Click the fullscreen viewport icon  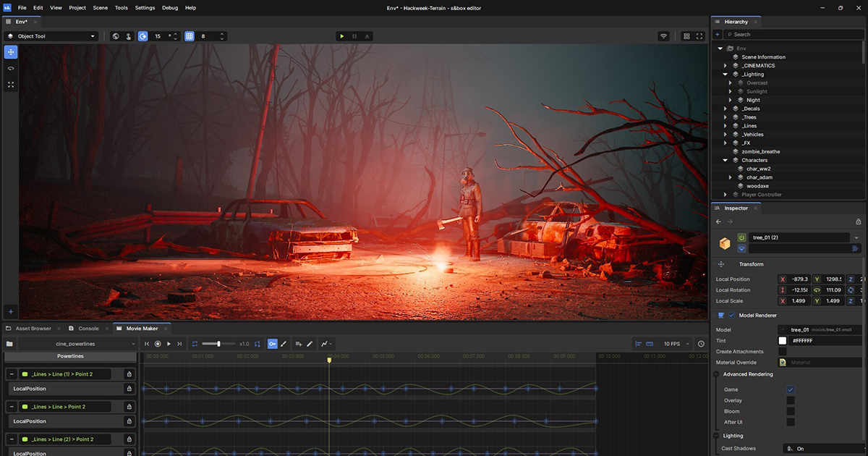699,36
